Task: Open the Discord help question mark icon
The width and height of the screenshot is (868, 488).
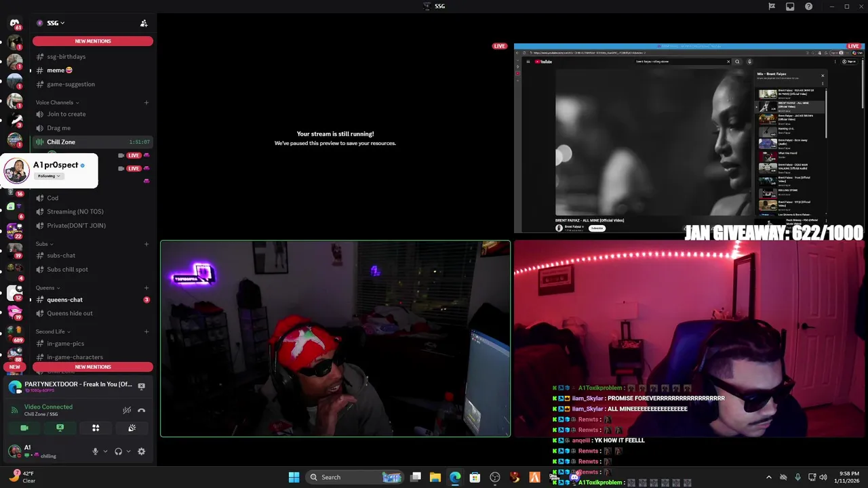Action: click(808, 6)
